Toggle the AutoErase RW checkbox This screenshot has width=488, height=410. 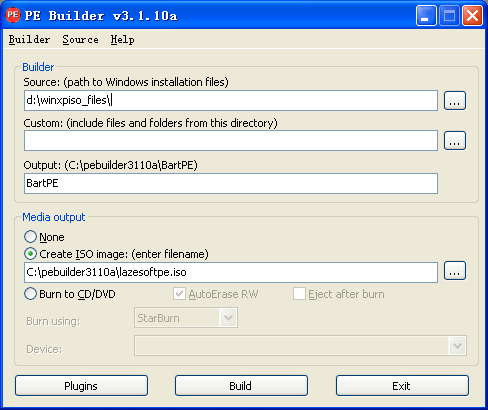click(x=179, y=294)
